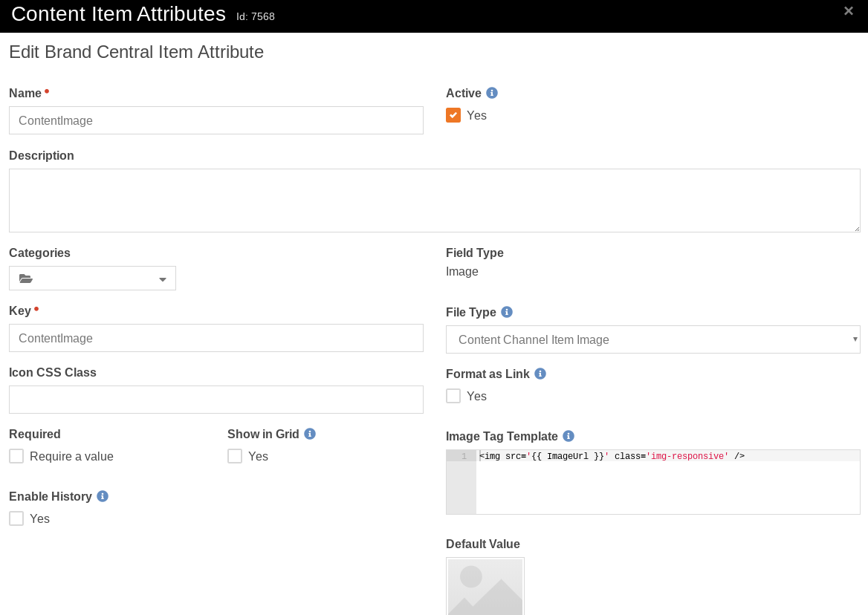
Task: Click the 'Default Value' label
Action: 483,544
